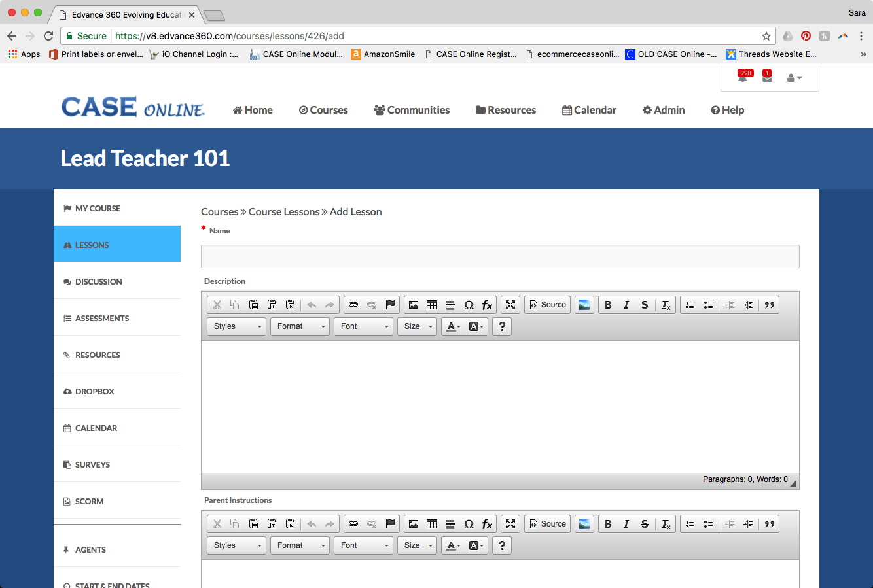
Task: Click Source button in Description editor
Action: [x=548, y=305]
